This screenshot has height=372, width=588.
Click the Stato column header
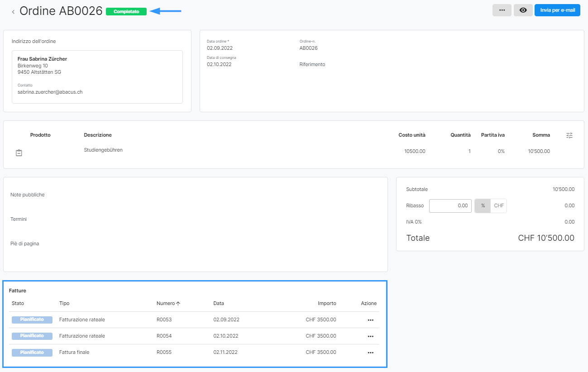18,303
